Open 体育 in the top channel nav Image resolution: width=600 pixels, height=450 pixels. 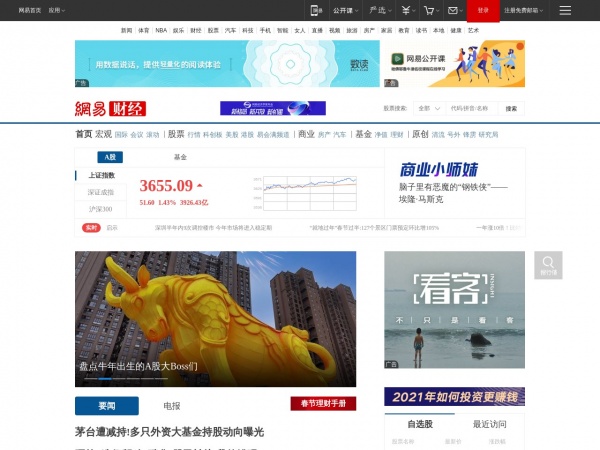(143, 30)
